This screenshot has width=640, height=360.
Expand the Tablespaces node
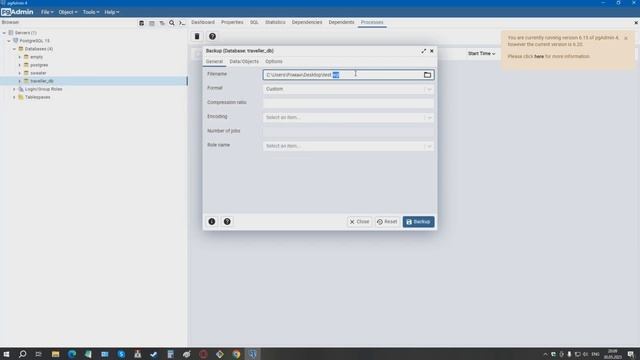click(x=14, y=97)
